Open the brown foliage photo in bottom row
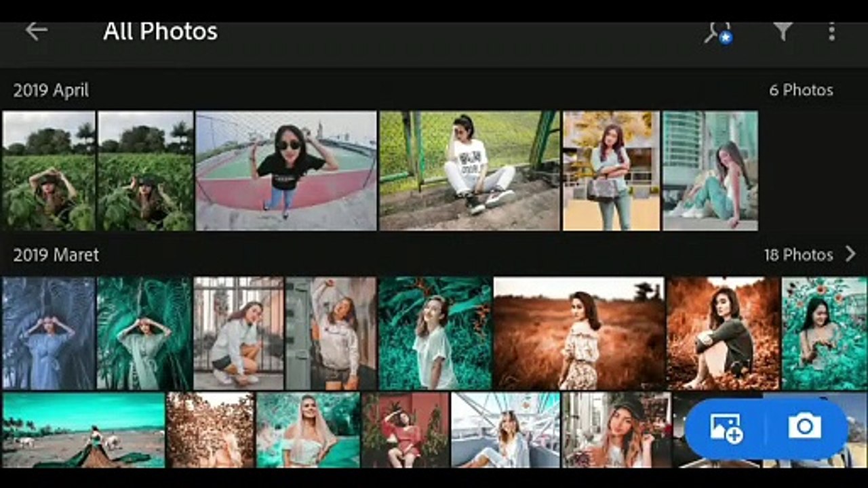 click(211, 430)
